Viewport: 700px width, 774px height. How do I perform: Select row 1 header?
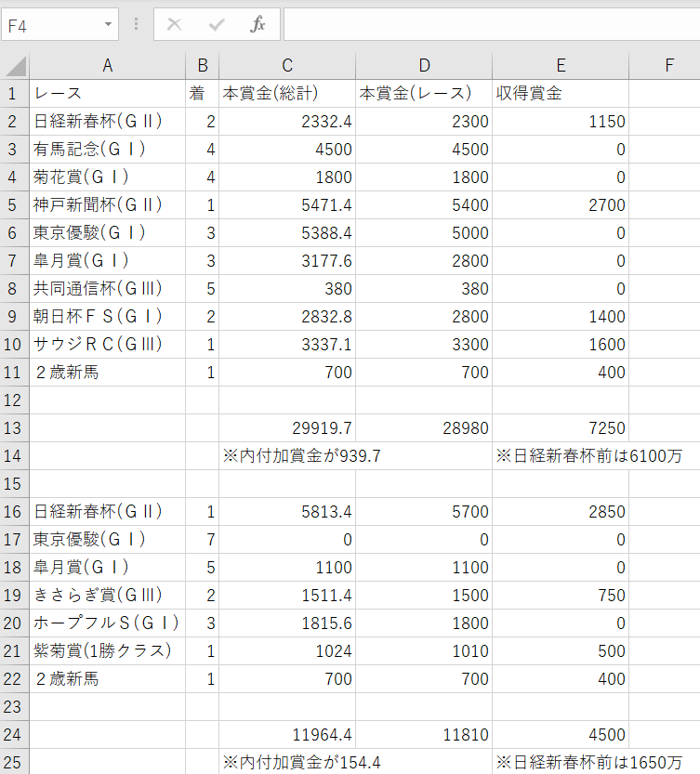pos(14,93)
